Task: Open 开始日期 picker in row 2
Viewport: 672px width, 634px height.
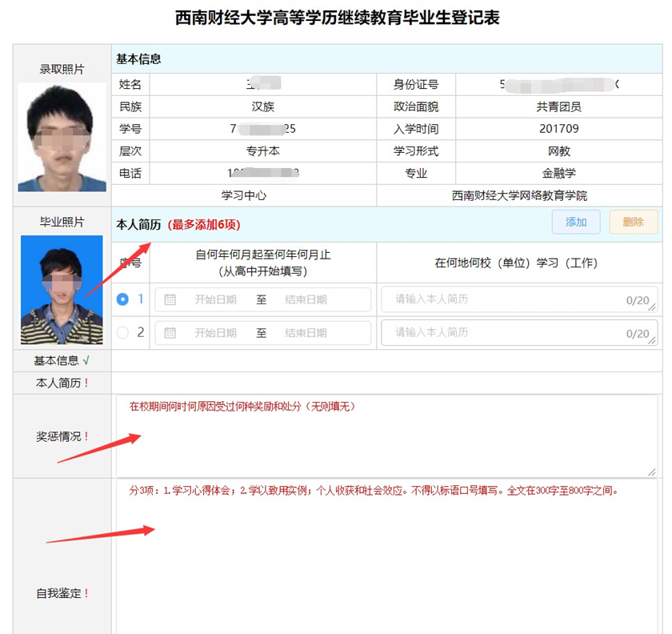Action: click(215, 333)
